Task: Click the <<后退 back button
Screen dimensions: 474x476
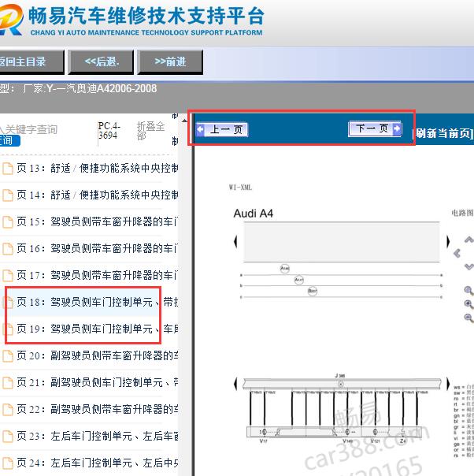Action: tap(101, 62)
